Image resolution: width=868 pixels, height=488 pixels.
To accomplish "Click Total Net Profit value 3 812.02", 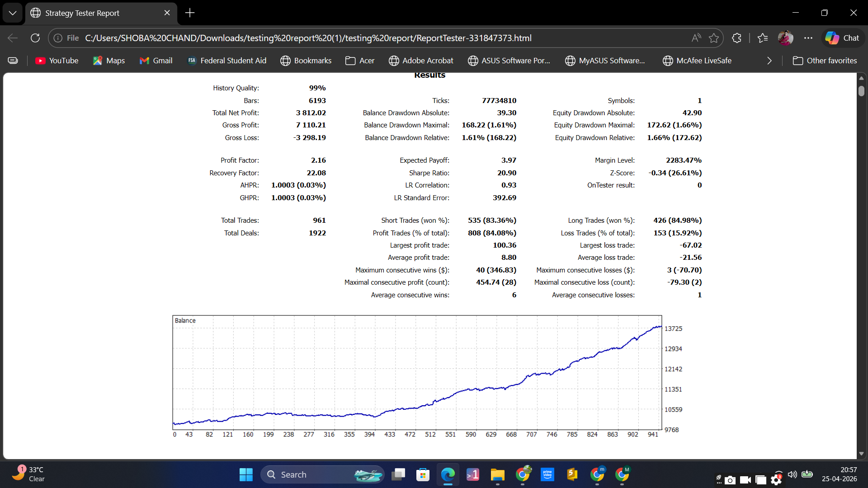I will [311, 113].
